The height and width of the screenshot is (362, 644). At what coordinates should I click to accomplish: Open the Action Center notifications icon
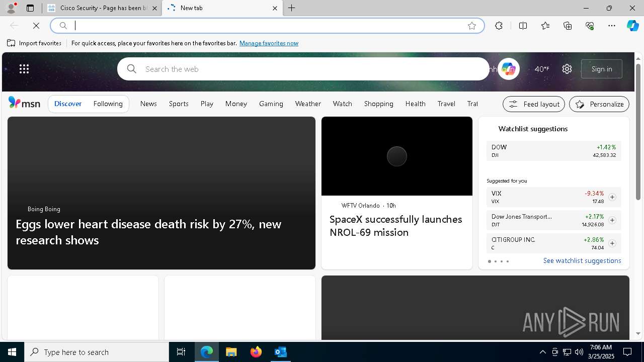click(x=627, y=352)
